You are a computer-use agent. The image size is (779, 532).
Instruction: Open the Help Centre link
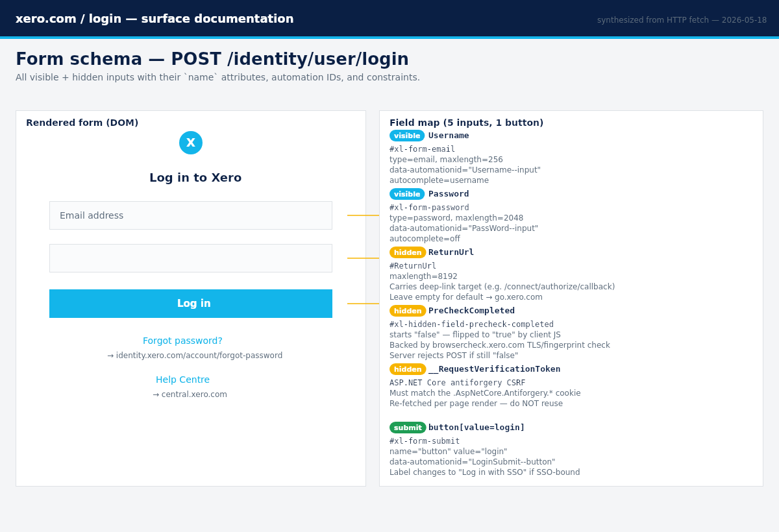pos(182,380)
